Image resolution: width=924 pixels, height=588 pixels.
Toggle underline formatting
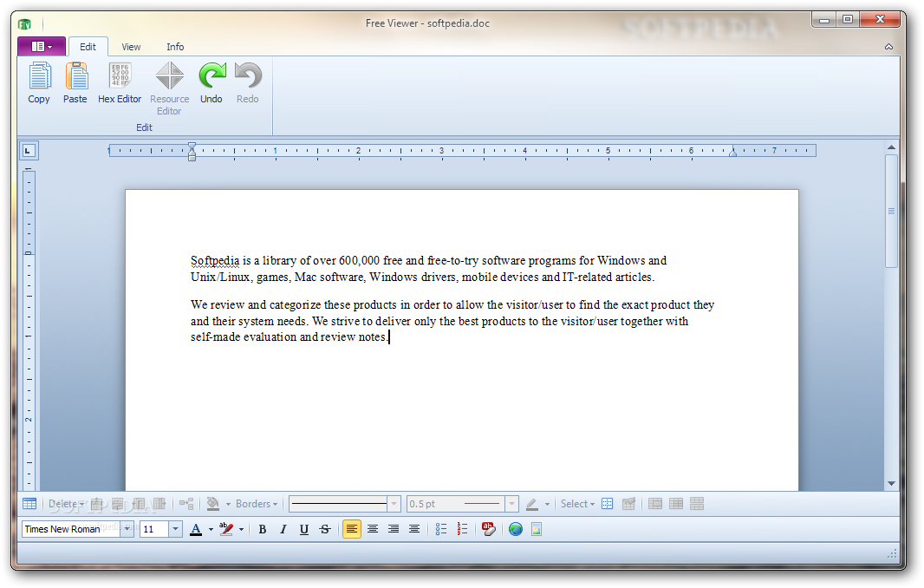click(304, 529)
